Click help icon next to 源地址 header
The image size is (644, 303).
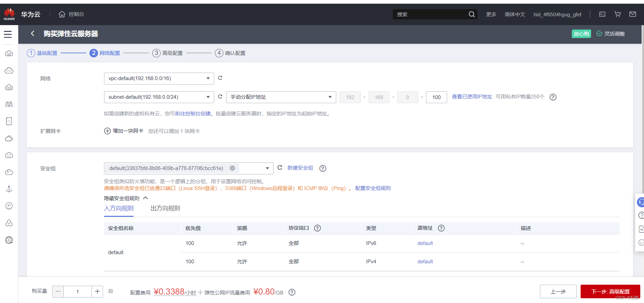coord(441,228)
